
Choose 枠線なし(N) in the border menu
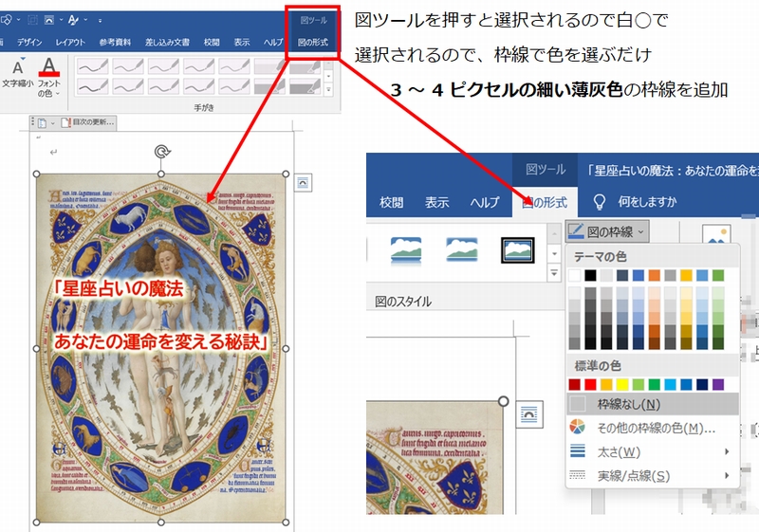pos(653,404)
